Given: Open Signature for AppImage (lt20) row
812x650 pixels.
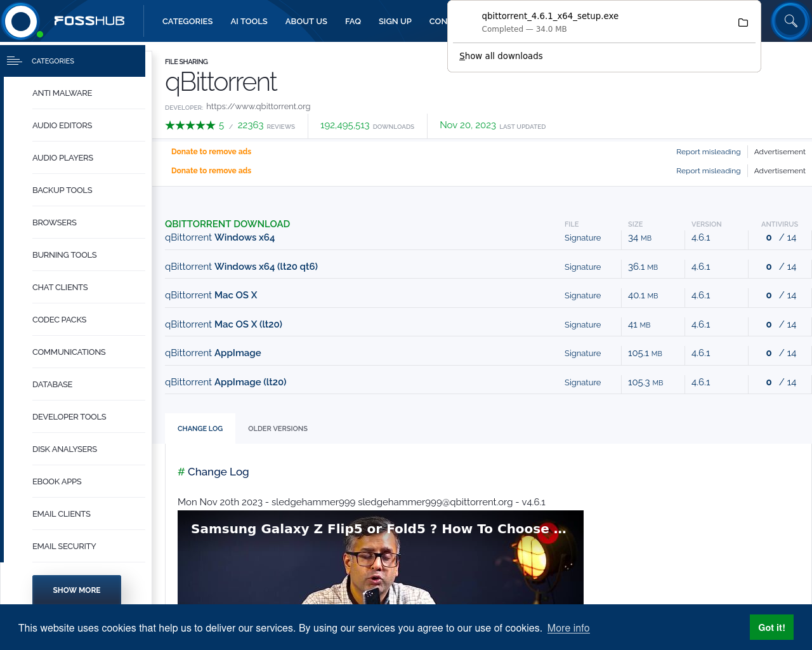Looking at the screenshot, I should tap(582, 382).
